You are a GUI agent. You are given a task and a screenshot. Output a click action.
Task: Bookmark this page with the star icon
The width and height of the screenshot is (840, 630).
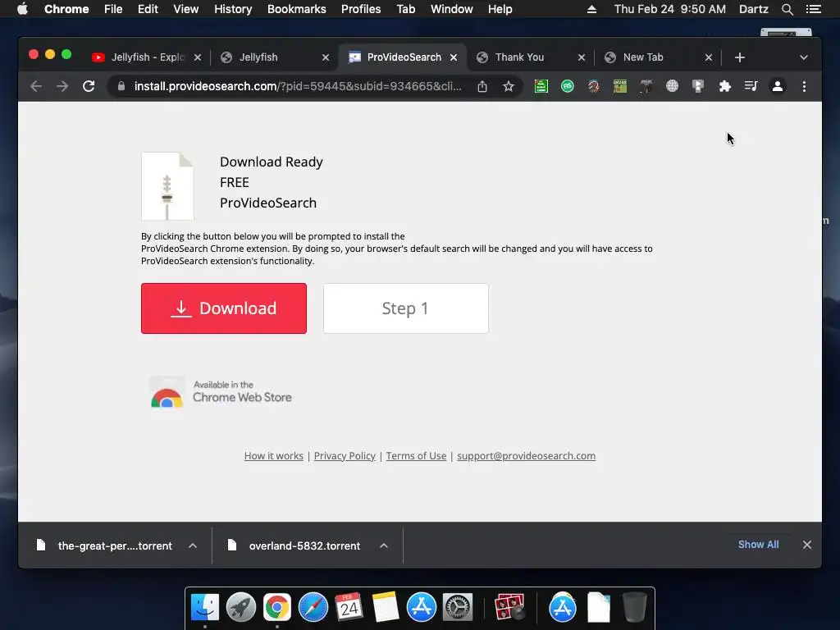509,86
